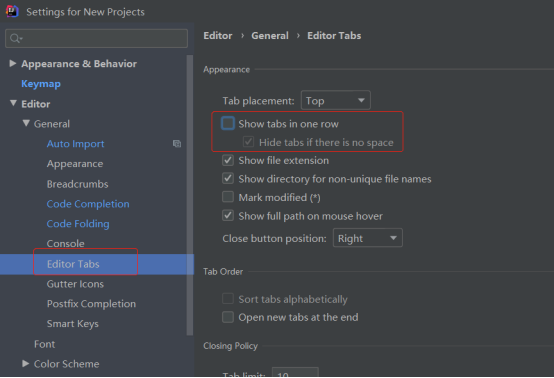Focus the settings search field
554x378 pixels.
click(x=96, y=38)
